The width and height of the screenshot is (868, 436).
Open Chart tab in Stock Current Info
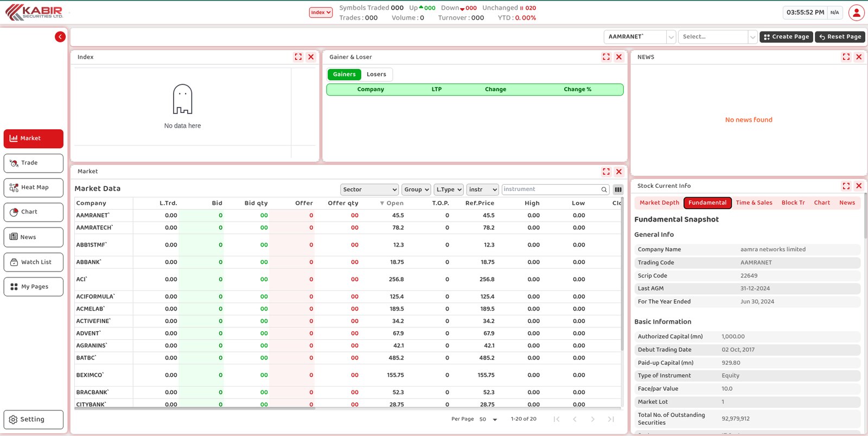pyautogui.click(x=822, y=203)
